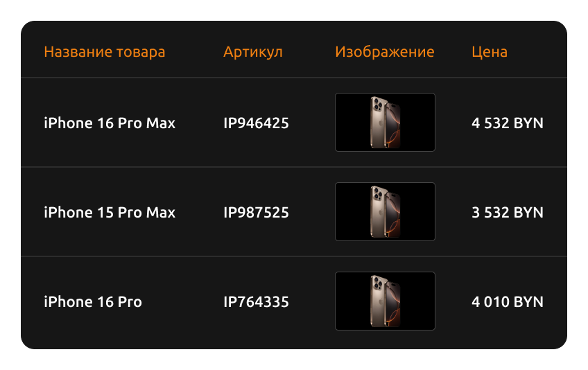588x370 pixels.
Task: Click the price 4 532 BYN
Action: (x=508, y=123)
